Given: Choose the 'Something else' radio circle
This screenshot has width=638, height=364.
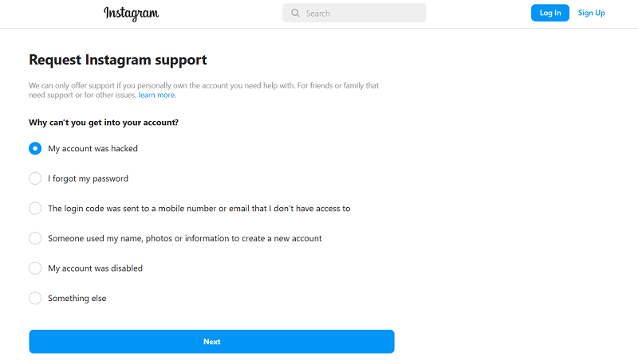Looking at the screenshot, I should [x=35, y=298].
